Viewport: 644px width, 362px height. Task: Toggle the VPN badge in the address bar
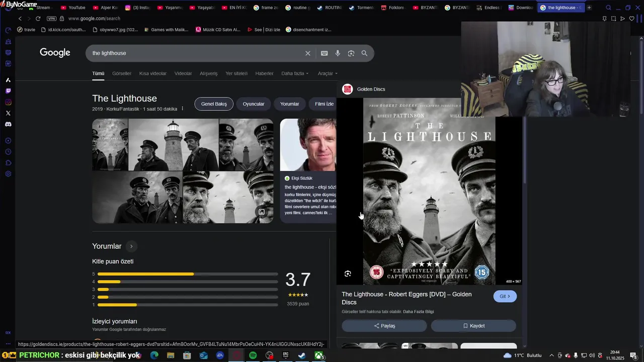click(51, 19)
